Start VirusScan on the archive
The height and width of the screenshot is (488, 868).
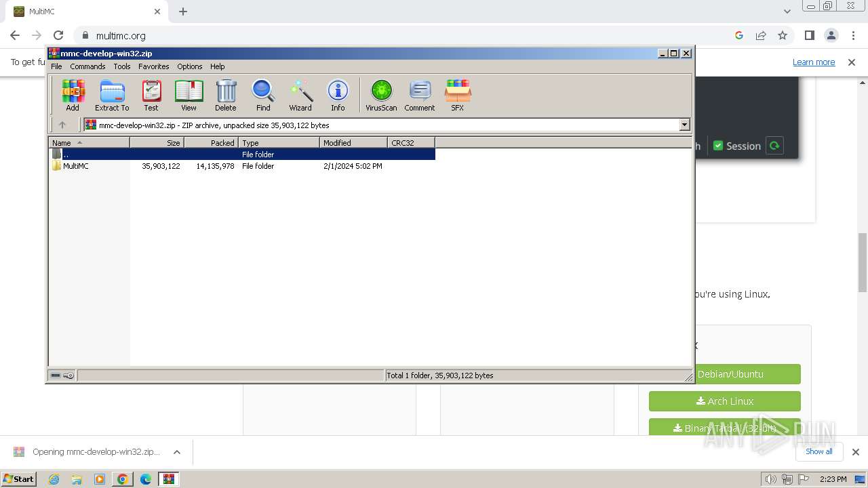[x=381, y=95]
